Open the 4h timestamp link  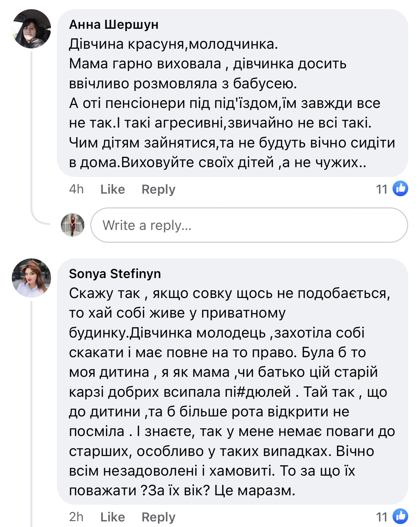pyautogui.click(x=76, y=189)
